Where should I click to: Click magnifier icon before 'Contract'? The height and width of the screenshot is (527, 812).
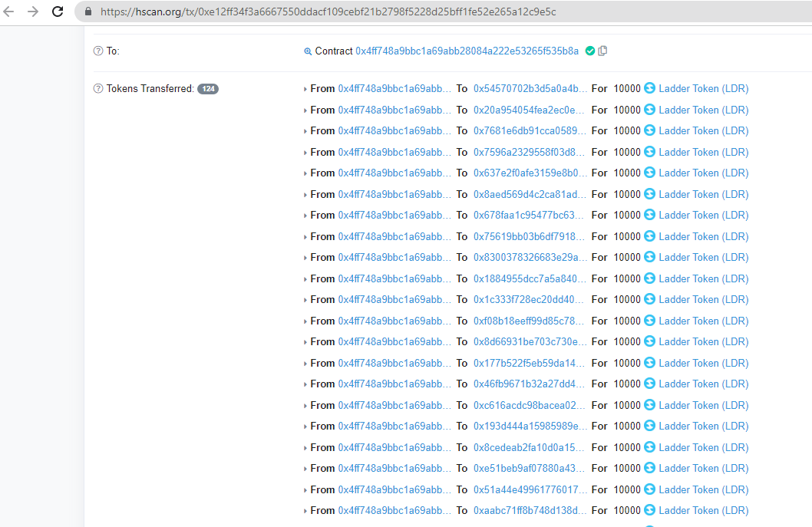coord(308,51)
